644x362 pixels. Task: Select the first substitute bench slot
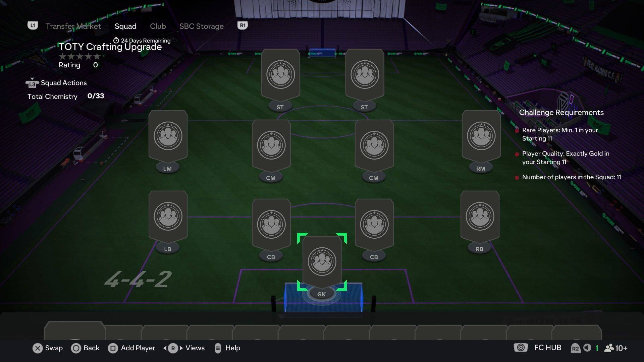74,331
